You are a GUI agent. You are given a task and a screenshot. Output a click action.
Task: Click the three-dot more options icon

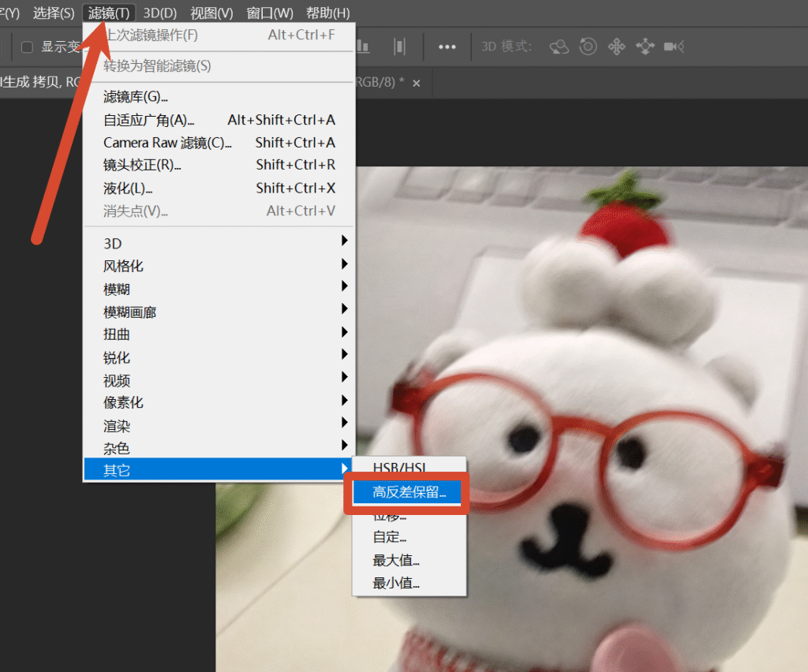tap(447, 47)
